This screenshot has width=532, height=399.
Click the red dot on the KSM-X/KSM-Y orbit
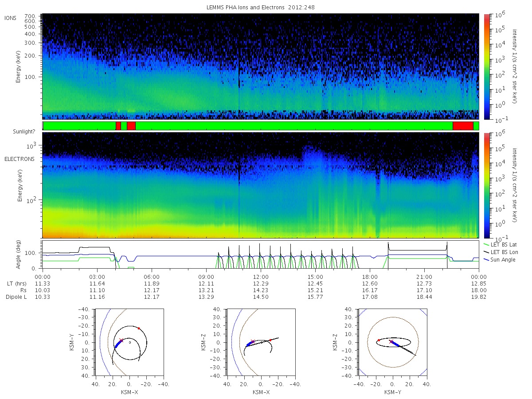pyautogui.click(x=139, y=328)
